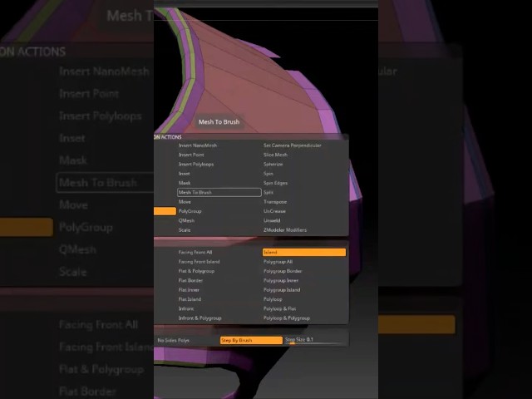The width and height of the screenshot is (532, 399).
Task: Select the UnCrease action
Action: coord(274,211)
